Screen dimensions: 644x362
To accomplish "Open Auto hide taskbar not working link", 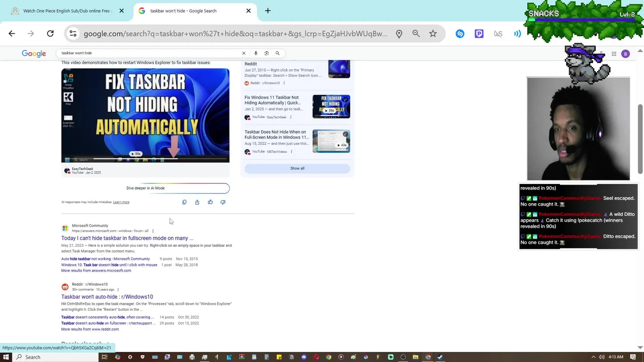I will pyautogui.click(x=106, y=259).
